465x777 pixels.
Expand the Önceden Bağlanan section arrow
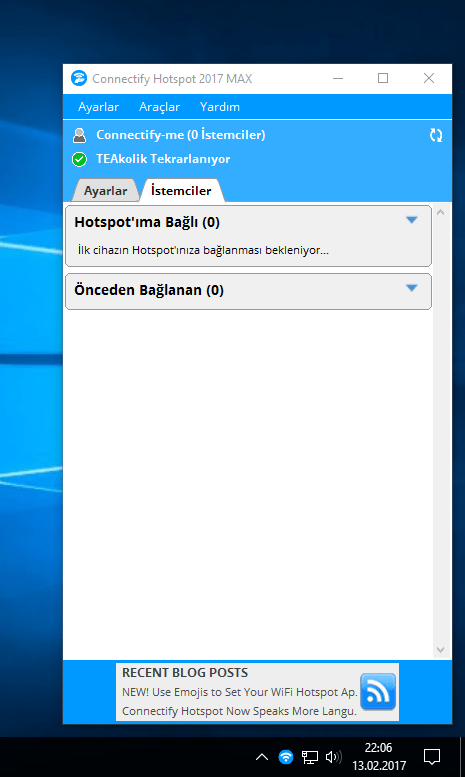(411, 288)
